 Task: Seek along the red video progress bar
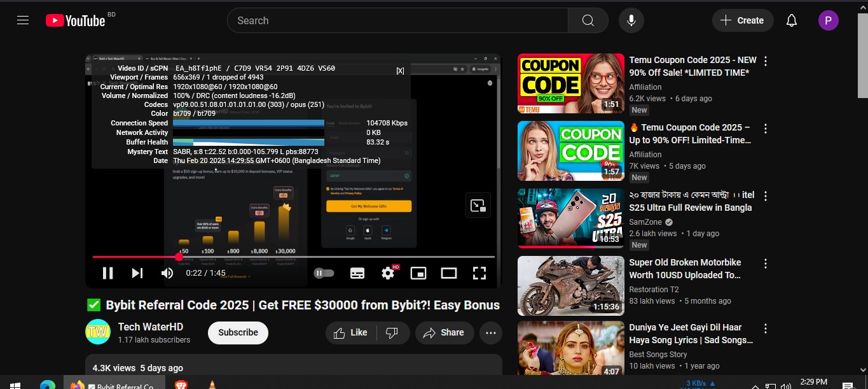coord(294,257)
